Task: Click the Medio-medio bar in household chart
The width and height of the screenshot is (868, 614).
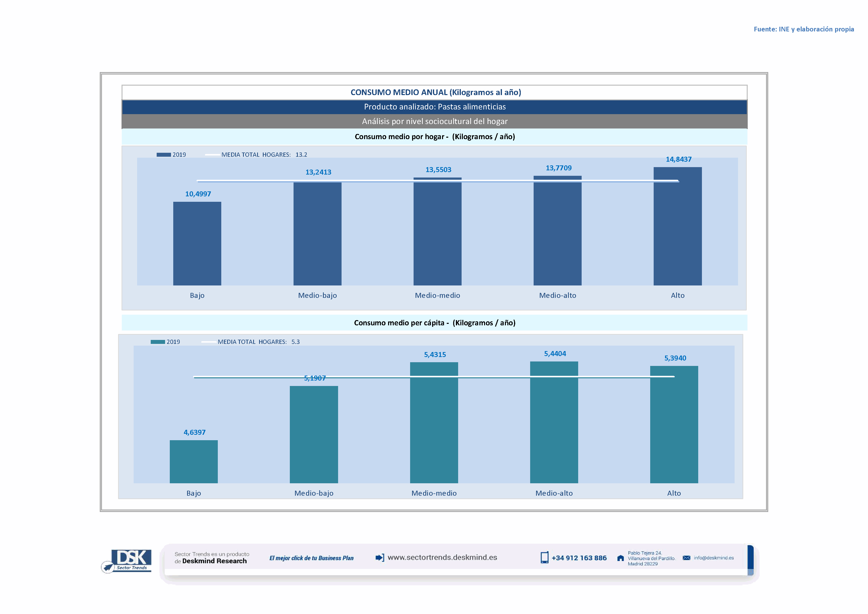Action: pos(437,232)
